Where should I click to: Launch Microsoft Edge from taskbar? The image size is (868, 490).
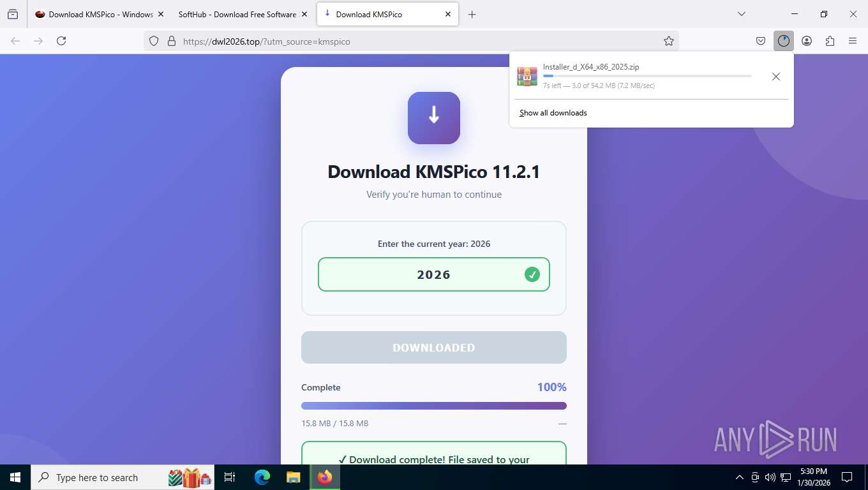coord(262,477)
